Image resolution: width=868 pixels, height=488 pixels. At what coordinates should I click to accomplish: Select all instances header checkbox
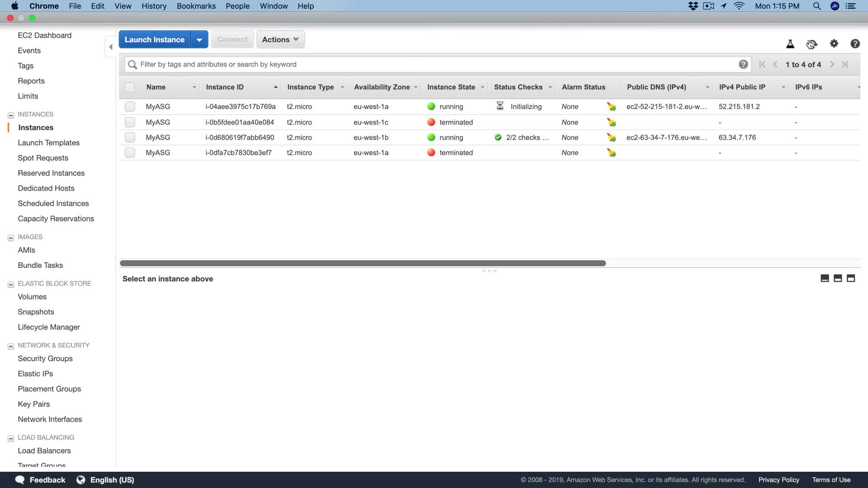(x=129, y=87)
